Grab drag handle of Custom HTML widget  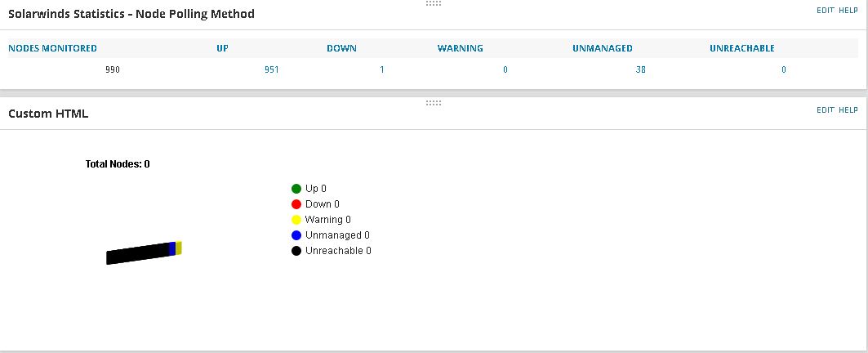pyautogui.click(x=434, y=103)
